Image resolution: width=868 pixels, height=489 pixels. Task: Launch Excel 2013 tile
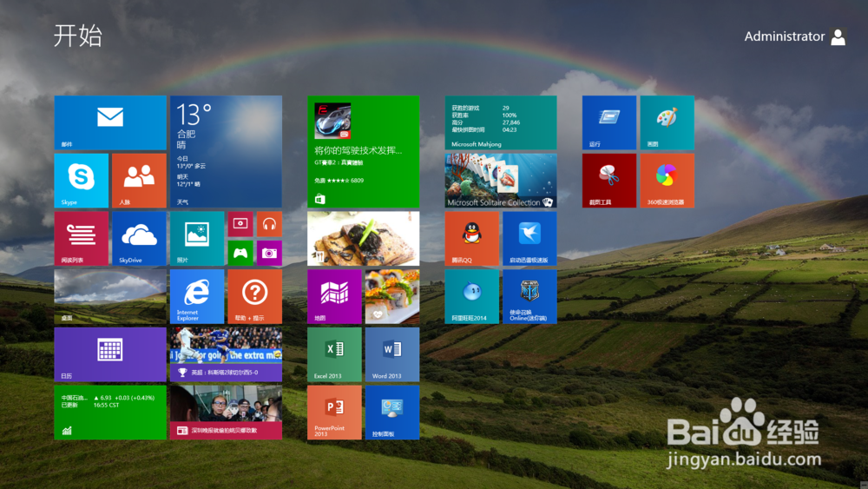334,354
